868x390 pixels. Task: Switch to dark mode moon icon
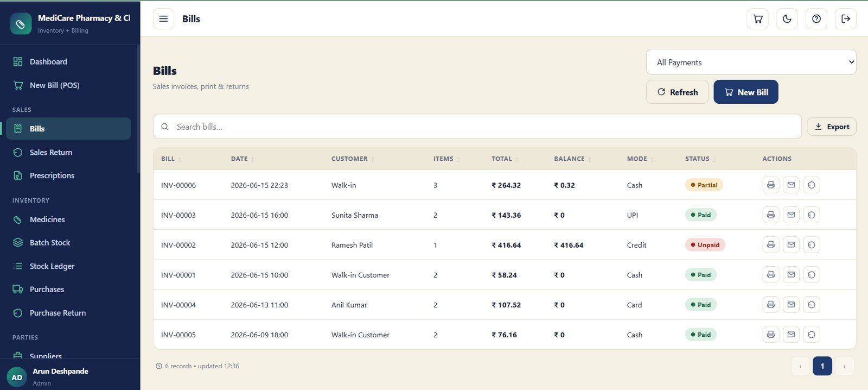click(x=787, y=19)
